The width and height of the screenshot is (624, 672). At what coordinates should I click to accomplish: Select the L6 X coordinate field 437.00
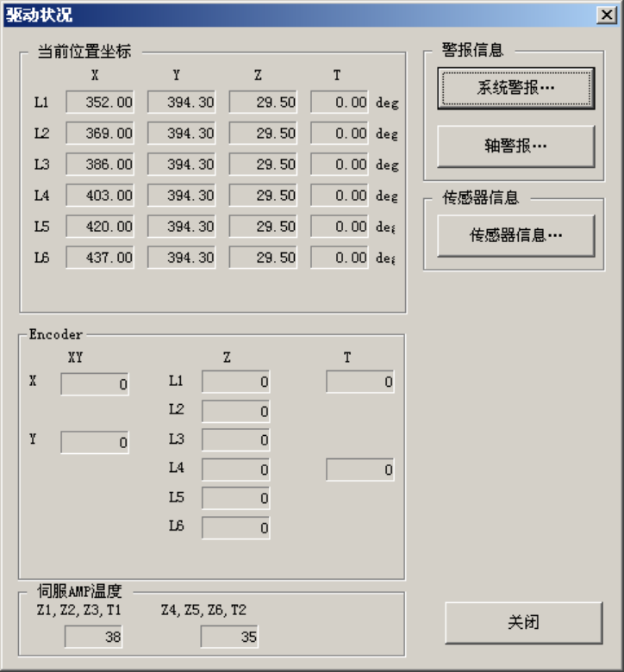coord(100,257)
